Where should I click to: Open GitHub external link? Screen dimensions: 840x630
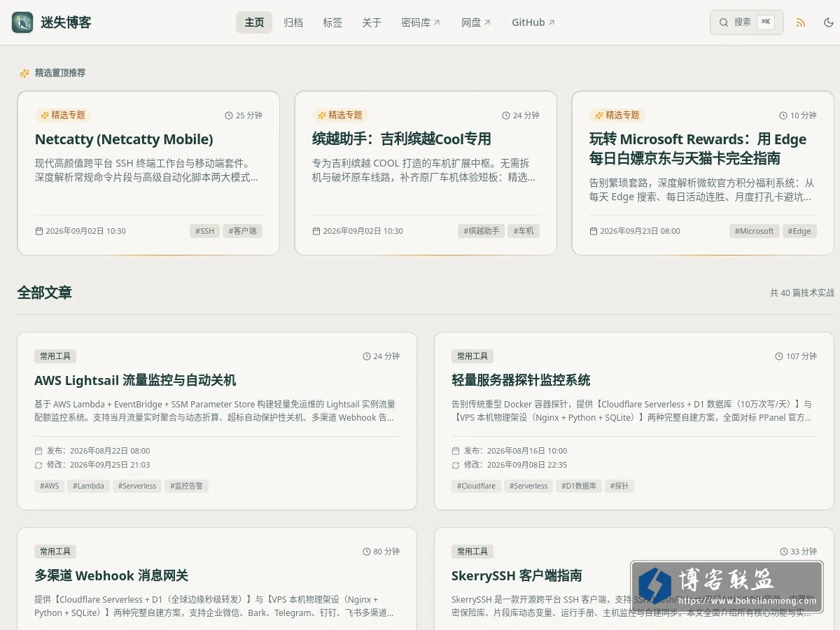click(533, 22)
